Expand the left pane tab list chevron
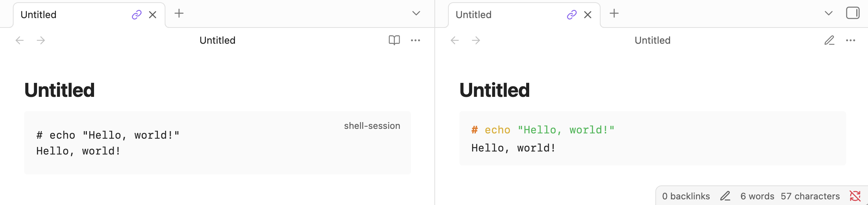868x205 pixels. pos(416,14)
